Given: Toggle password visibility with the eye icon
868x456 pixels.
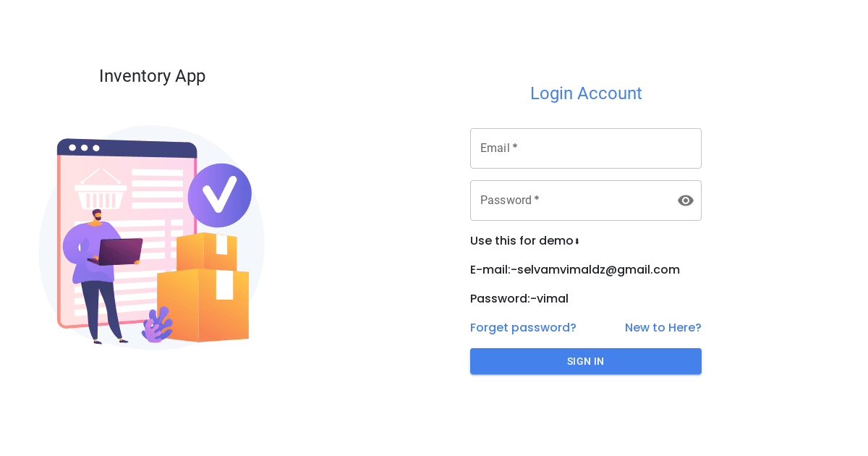Looking at the screenshot, I should [x=685, y=200].
